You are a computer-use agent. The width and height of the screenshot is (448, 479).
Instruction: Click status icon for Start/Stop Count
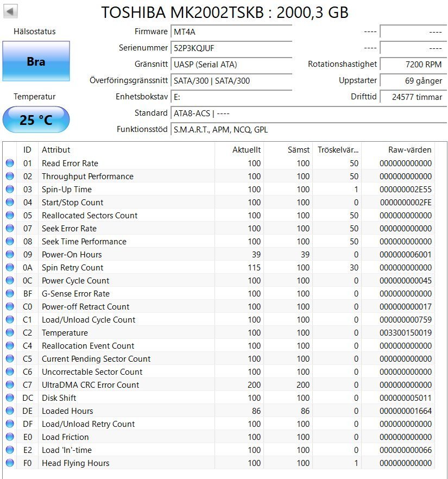click(10, 202)
